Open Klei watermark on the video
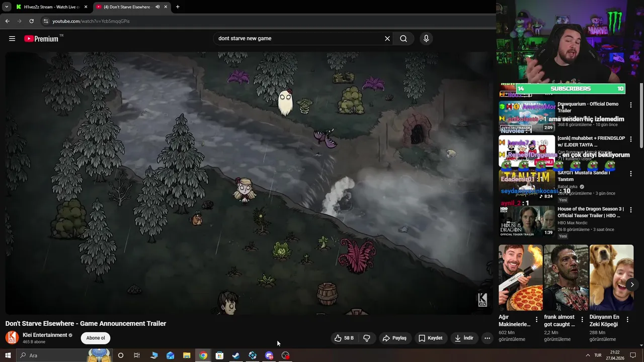The width and height of the screenshot is (644, 362). click(x=482, y=300)
